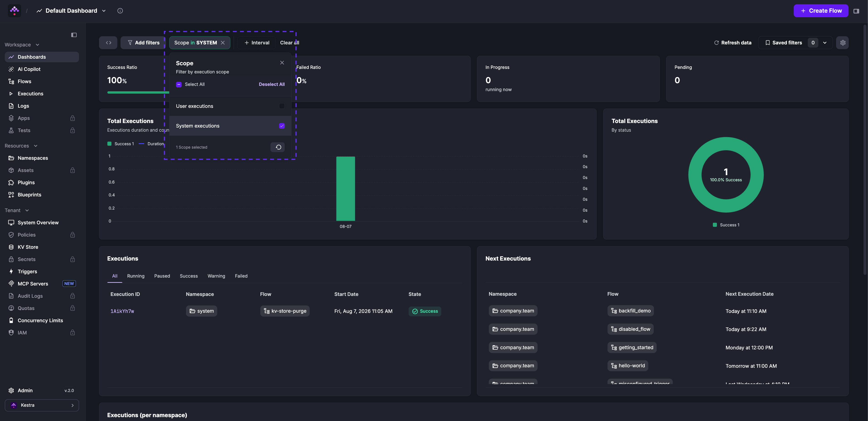Click the green Success Ratio progress bar
This screenshot has width=868, height=421.
click(138, 92)
